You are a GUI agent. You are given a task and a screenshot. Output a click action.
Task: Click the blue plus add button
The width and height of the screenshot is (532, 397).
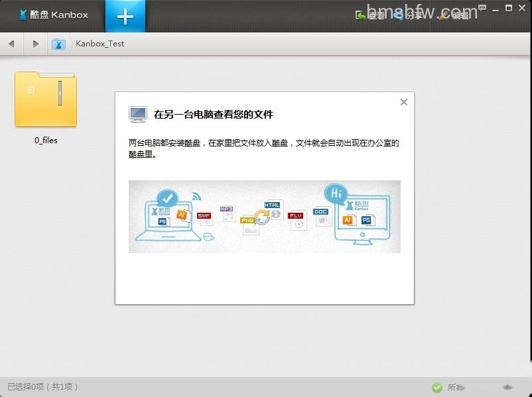click(x=125, y=16)
